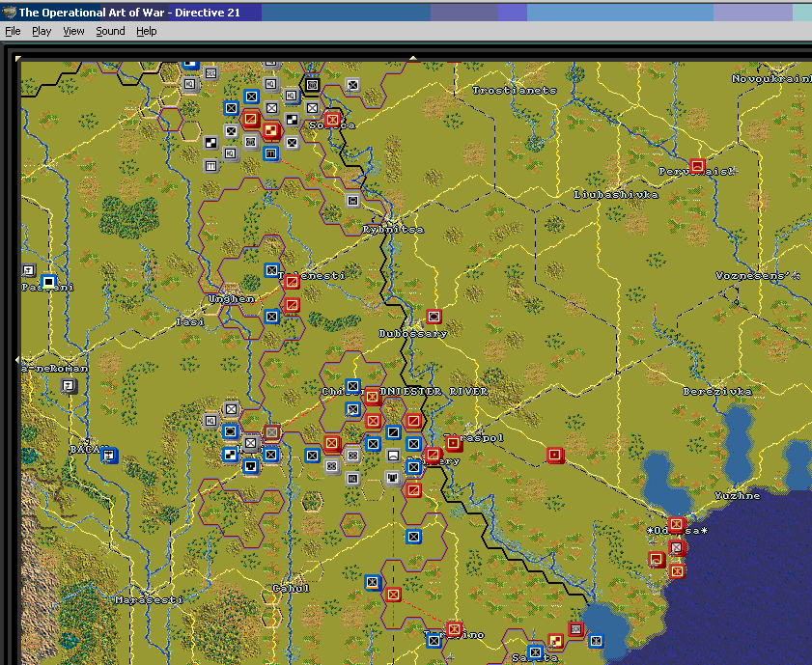
Task: Open the Play menu
Action: (42, 31)
